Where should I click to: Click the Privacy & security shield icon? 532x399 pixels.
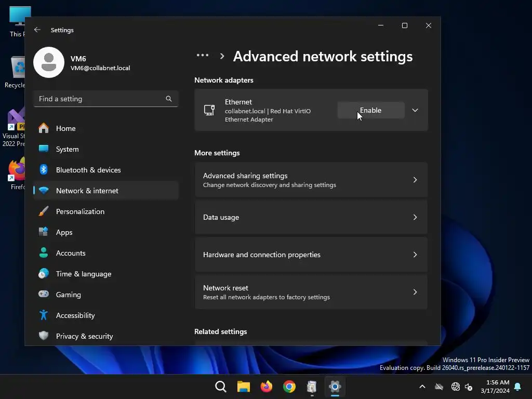pyautogui.click(x=44, y=336)
